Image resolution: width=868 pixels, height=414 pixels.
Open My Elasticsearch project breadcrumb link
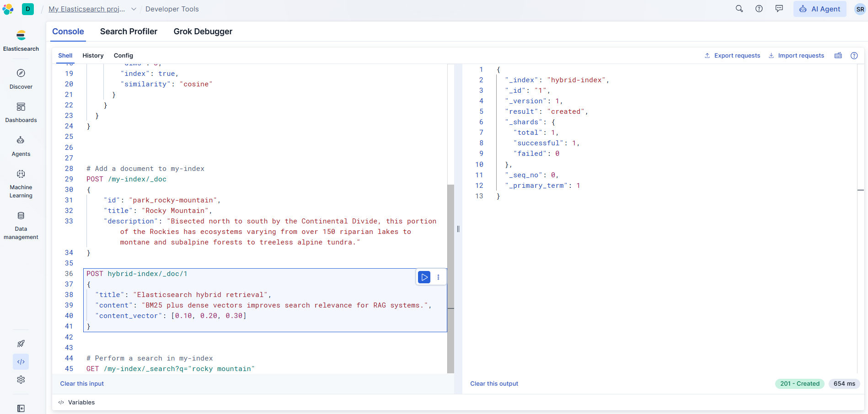87,9
